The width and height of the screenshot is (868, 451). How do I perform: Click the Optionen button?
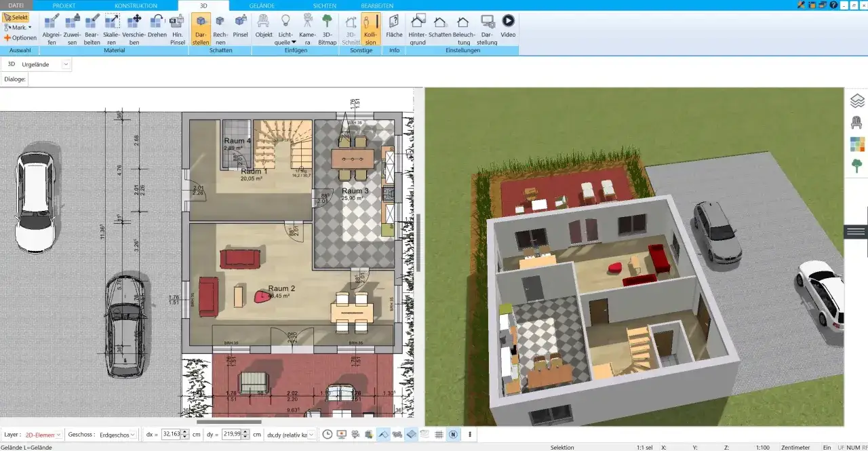[20, 38]
